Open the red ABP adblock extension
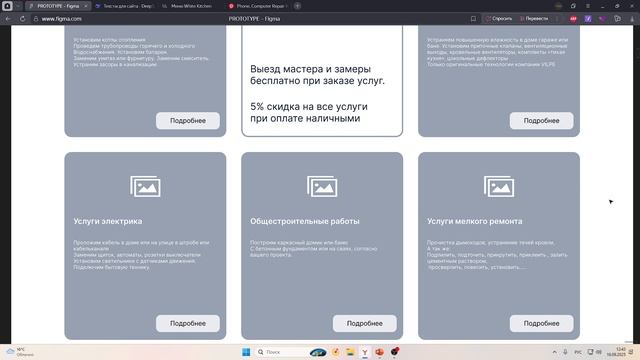 (573, 19)
